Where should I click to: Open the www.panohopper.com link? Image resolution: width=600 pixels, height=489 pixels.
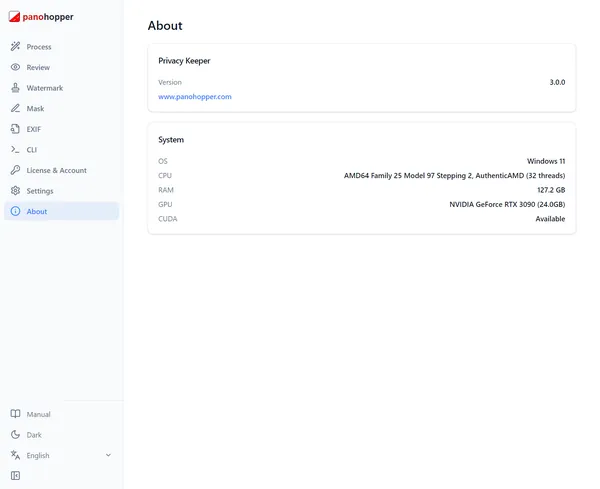pos(195,97)
